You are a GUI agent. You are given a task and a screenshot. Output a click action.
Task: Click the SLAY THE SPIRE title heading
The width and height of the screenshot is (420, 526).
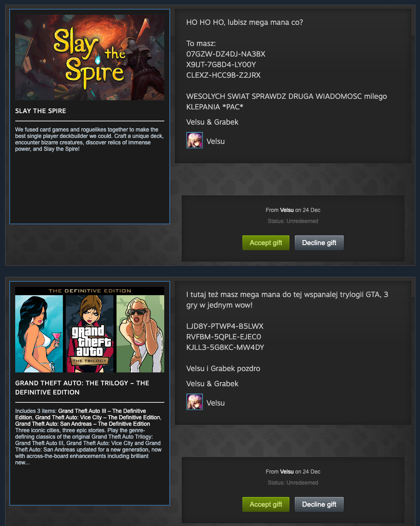[x=40, y=111]
